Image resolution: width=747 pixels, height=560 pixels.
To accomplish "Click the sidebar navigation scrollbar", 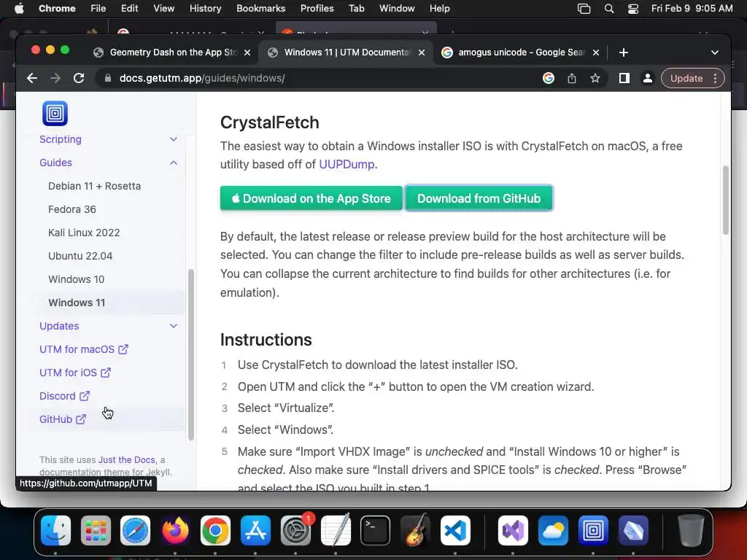I will click(191, 355).
